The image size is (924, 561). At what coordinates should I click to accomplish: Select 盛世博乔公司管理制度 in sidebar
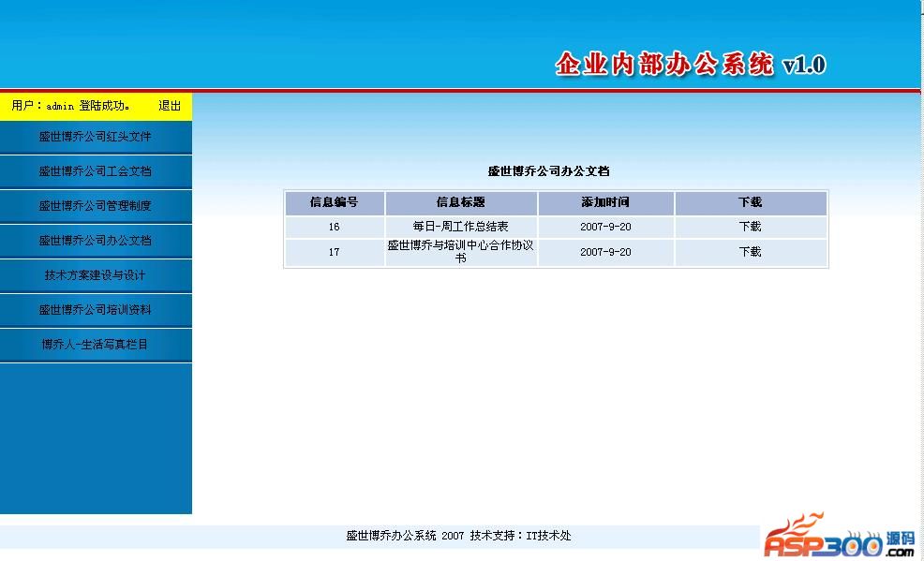pos(95,206)
